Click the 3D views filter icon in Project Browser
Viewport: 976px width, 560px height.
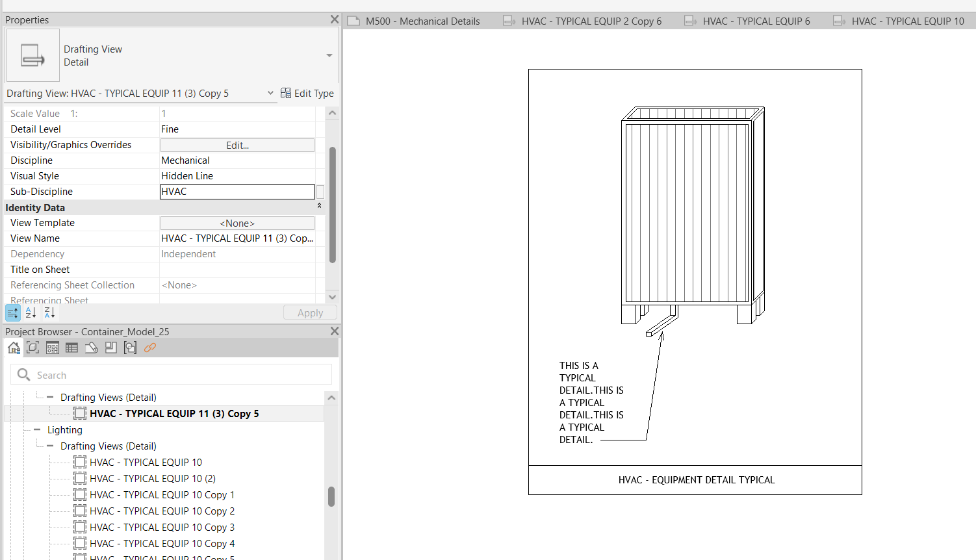[33, 348]
